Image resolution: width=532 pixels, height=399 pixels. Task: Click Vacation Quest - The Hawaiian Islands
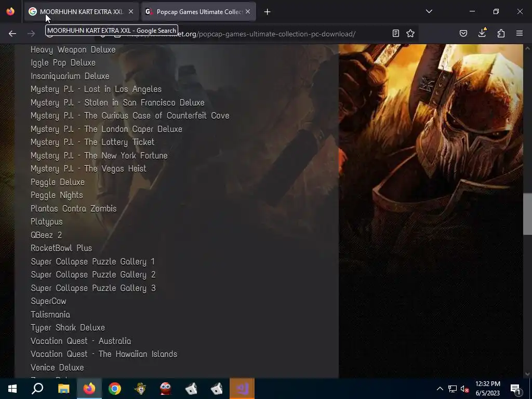104,354
